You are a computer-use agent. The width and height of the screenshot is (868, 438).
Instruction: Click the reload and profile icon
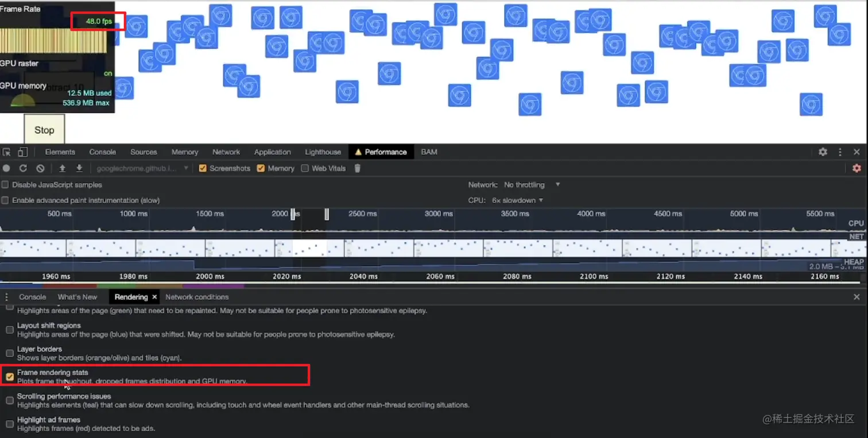pos(23,168)
